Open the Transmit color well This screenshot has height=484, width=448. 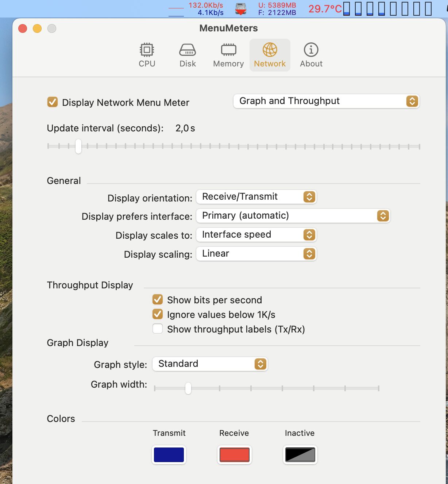pos(169,455)
